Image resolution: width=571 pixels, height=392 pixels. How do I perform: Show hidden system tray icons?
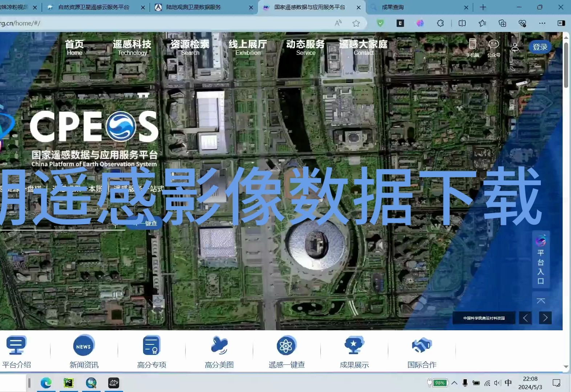point(454,383)
